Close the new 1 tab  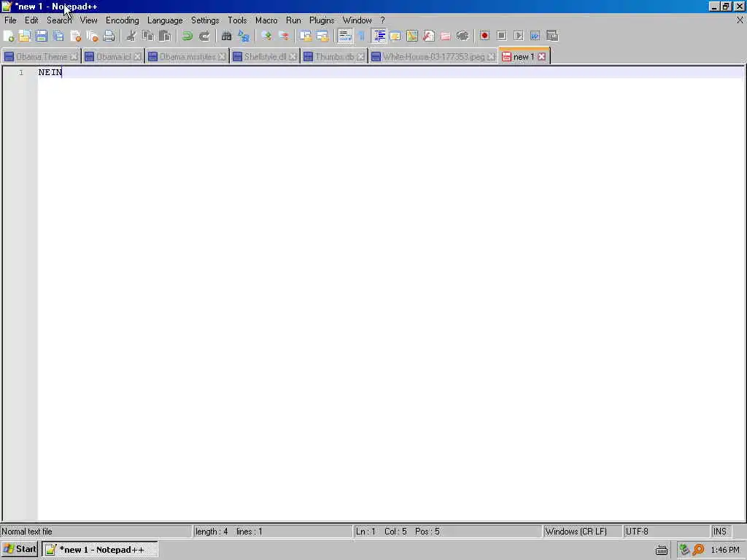(542, 57)
